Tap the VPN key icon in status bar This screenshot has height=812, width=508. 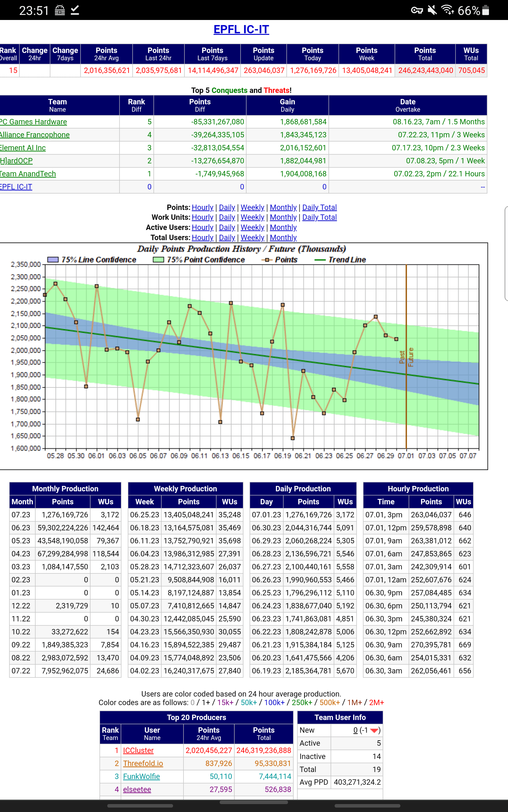[417, 10]
